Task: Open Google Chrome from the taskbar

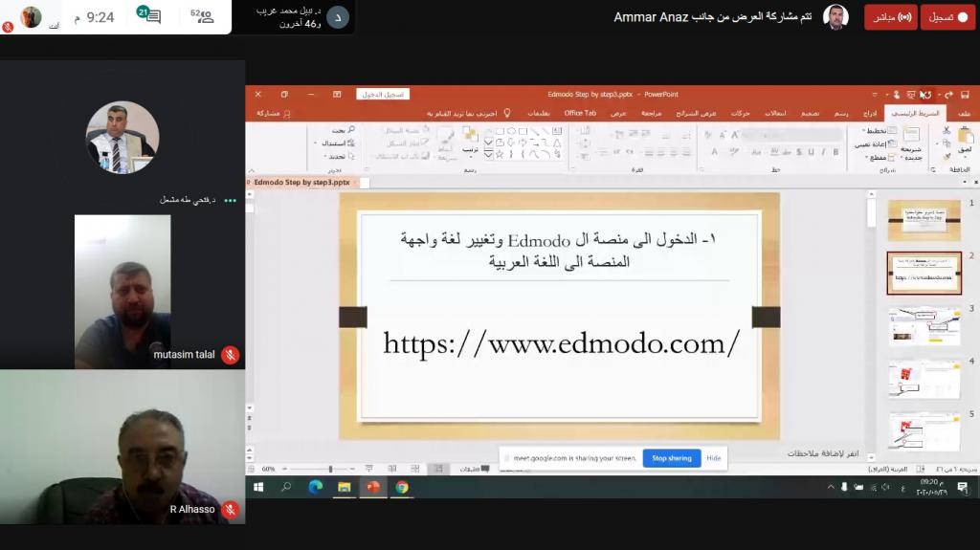Action: [x=402, y=487]
